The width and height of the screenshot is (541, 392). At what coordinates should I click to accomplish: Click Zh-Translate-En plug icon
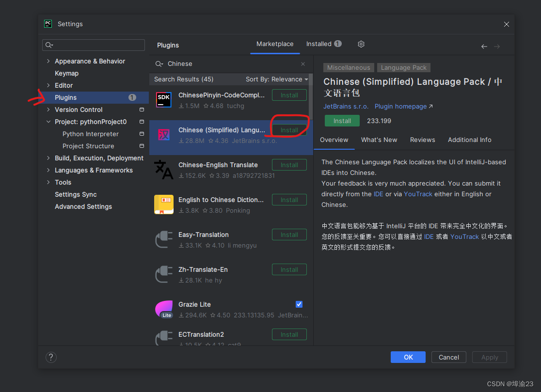click(x=163, y=274)
